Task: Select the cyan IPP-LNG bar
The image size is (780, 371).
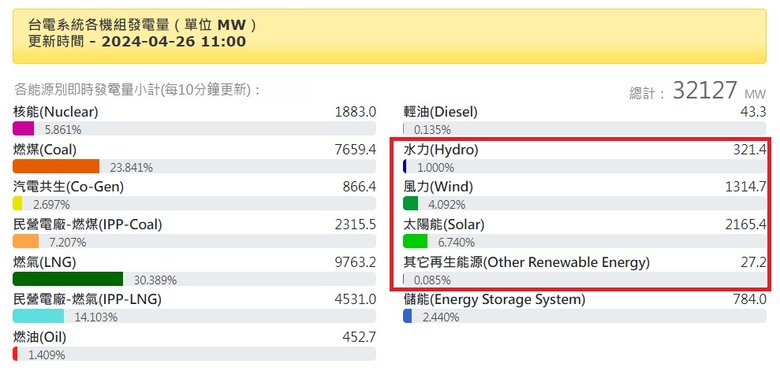Action: click(38, 316)
